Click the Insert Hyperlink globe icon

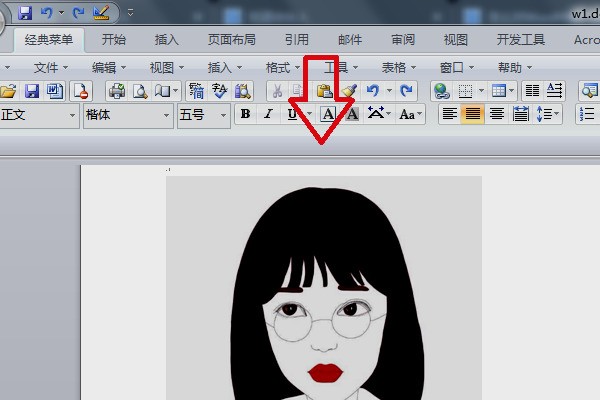pyautogui.click(x=441, y=91)
